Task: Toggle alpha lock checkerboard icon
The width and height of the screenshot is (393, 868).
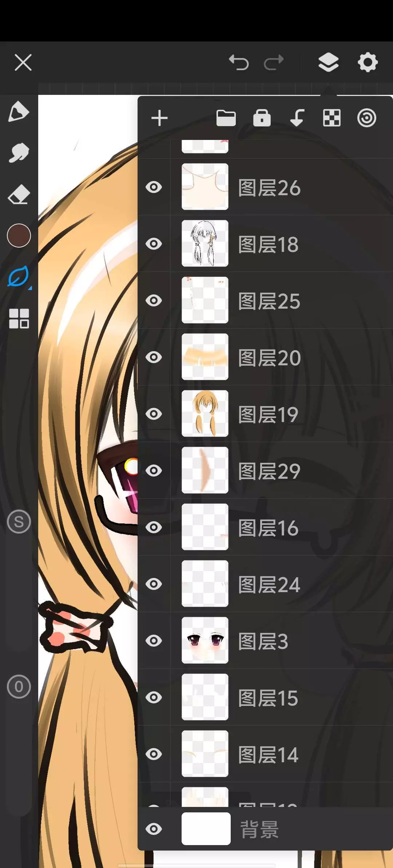Action: [x=332, y=118]
